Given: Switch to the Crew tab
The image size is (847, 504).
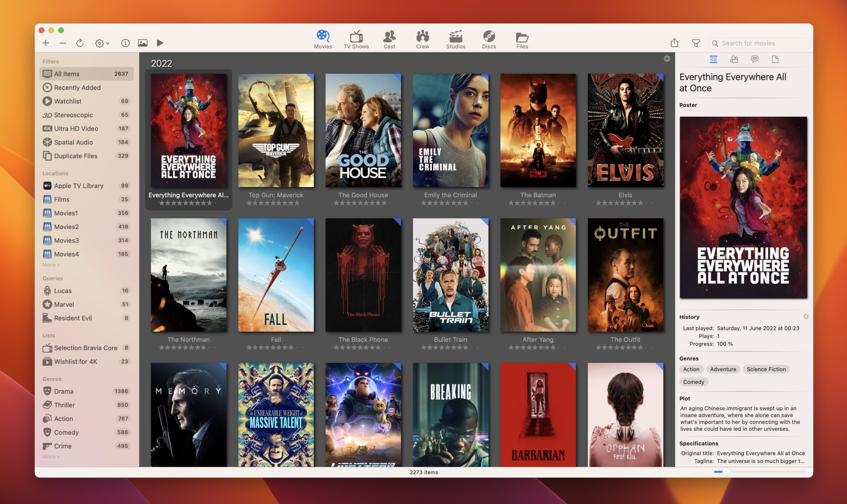Looking at the screenshot, I should (422, 40).
